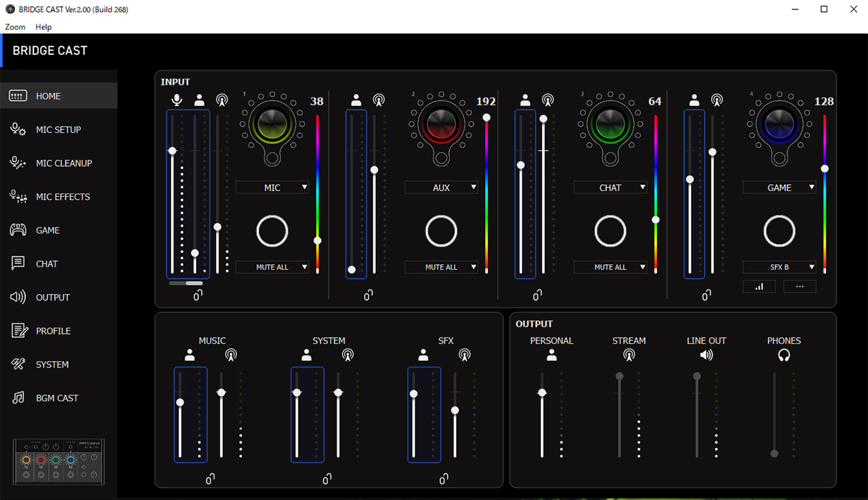Open MIC CLEANUP settings page
Viewport: 868px width, 500px height.
point(59,163)
